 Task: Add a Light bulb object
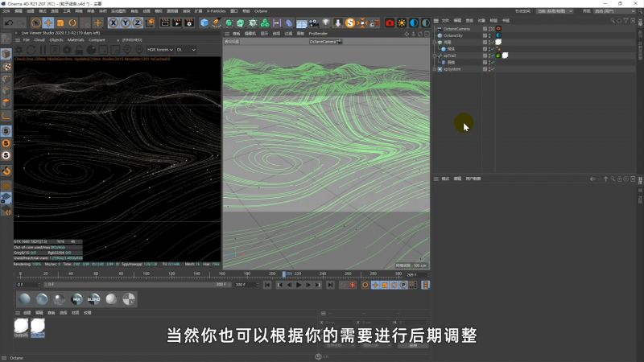point(326,23)
